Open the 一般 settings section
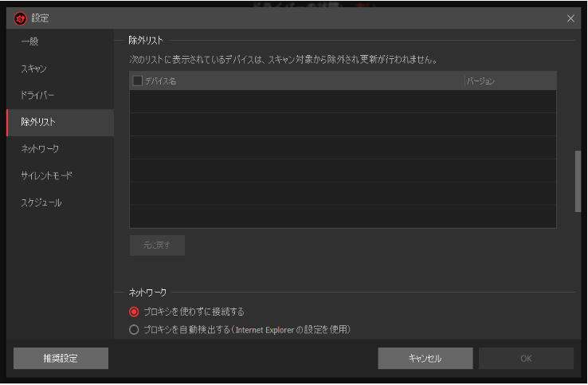The height and width of the screenshot is (385, 588). (x=60, y=41)
